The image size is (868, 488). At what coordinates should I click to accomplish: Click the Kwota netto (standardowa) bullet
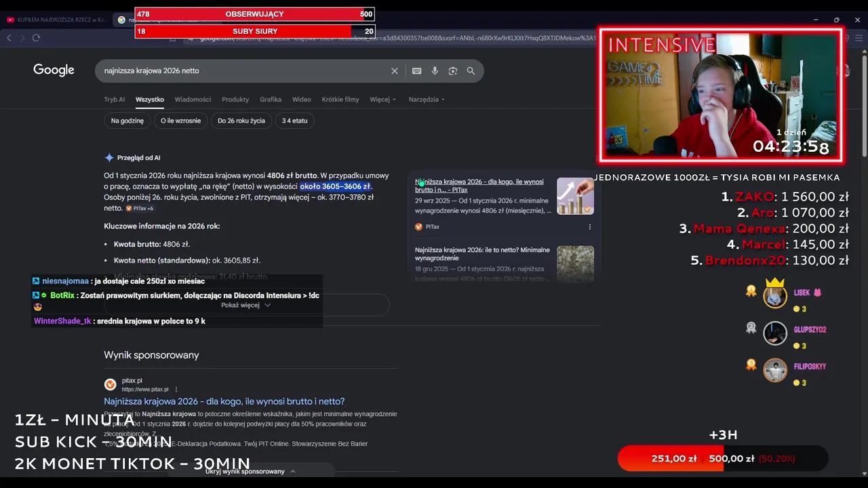click(x=187, y=260)
